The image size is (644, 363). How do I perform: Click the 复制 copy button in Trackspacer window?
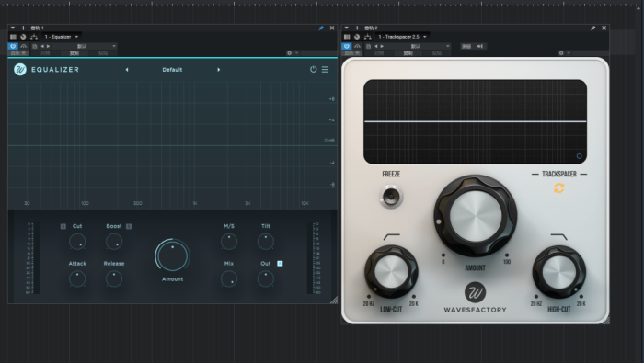(408, 53)
